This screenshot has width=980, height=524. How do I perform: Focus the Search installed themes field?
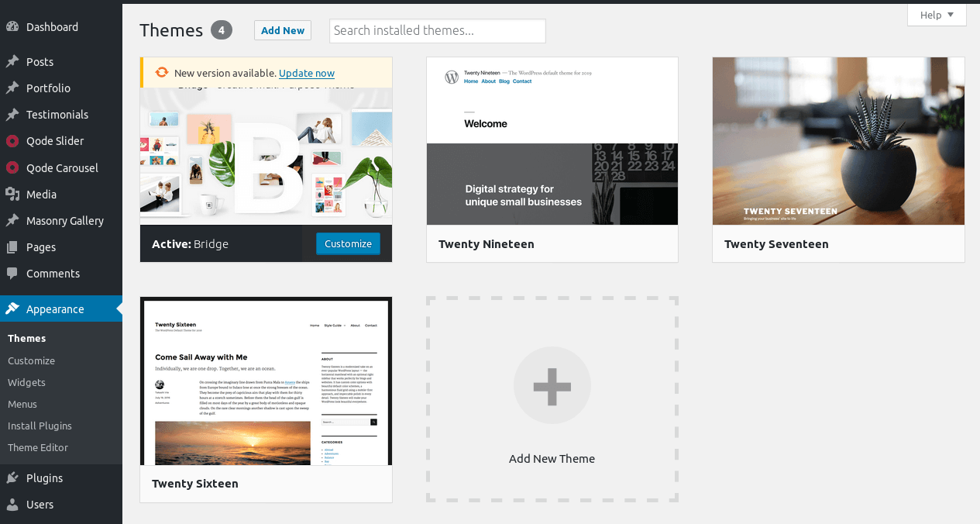pos(437,31)
